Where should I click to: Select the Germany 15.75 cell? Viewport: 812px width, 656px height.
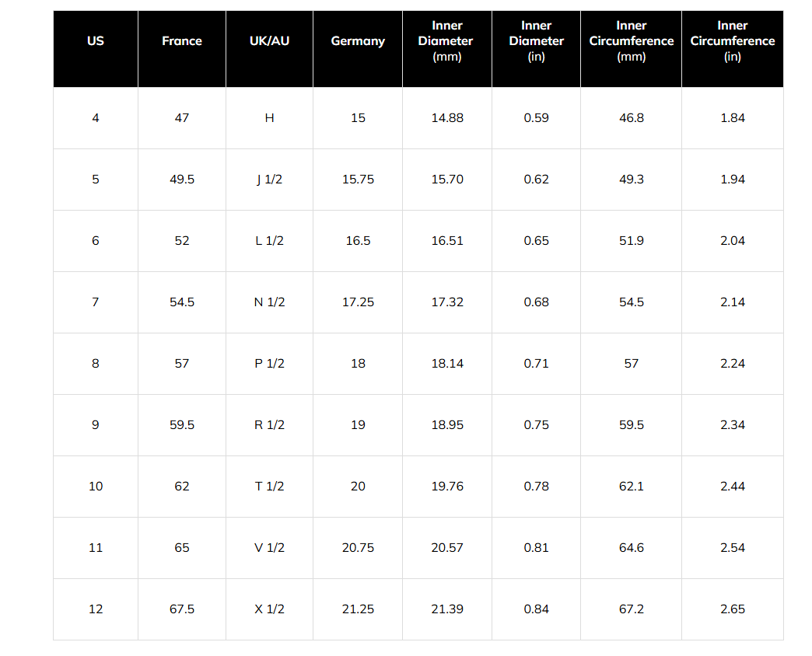point(358,180)
